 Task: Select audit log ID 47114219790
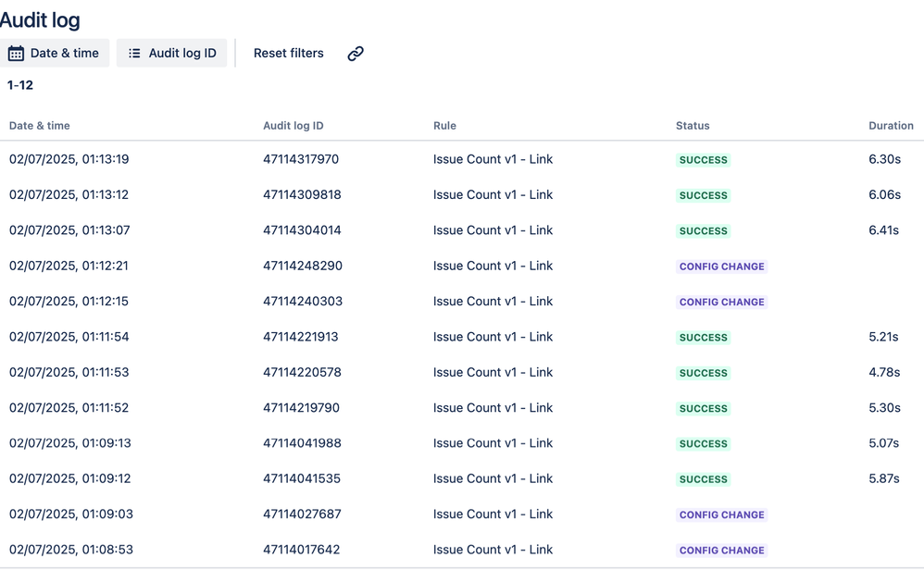[301, 407]
